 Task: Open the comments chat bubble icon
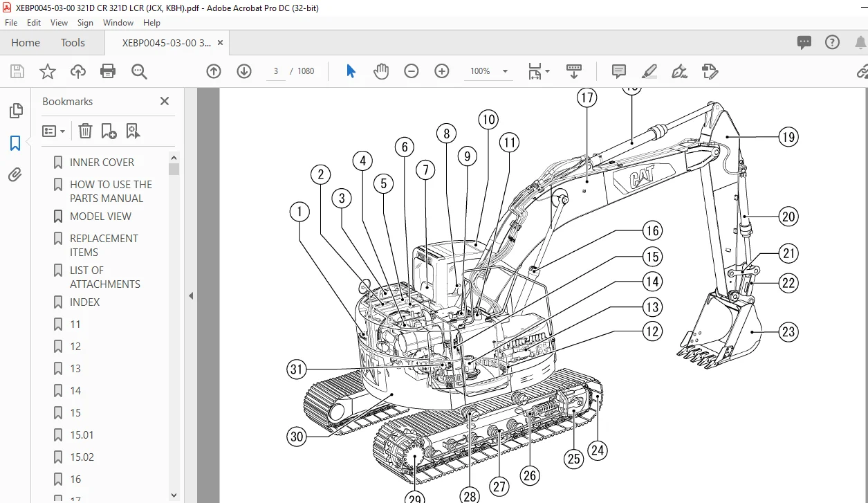[804, 42]
